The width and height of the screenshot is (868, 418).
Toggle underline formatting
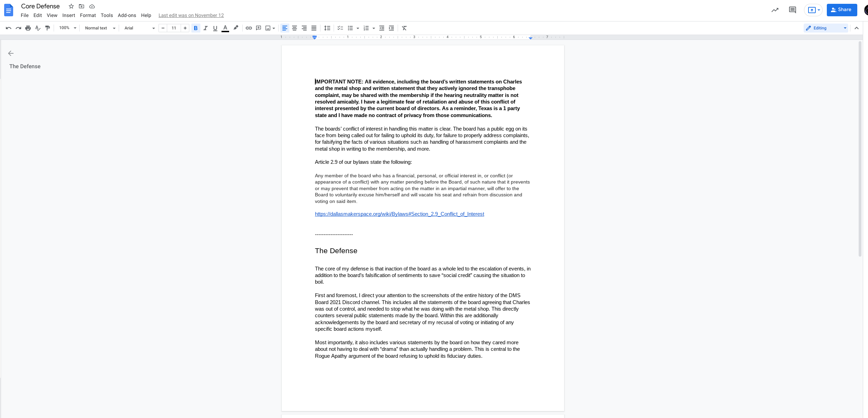[215, 28]
